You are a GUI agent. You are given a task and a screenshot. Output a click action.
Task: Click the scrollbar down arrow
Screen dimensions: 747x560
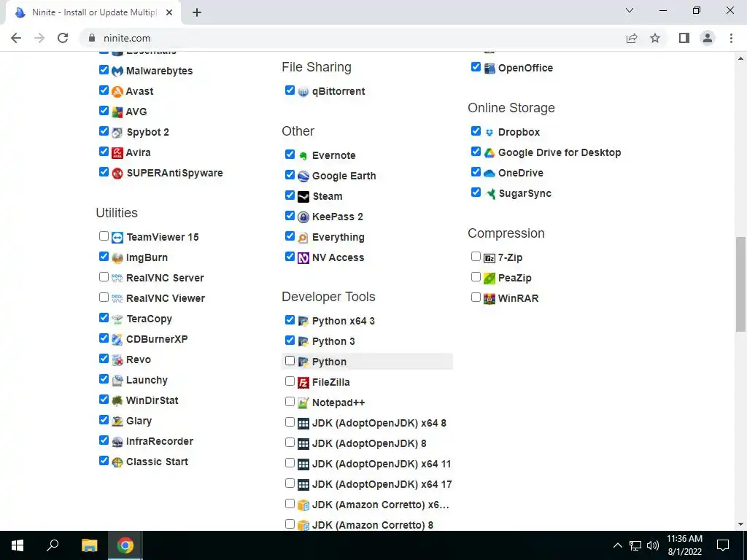(x=741, y=525)
